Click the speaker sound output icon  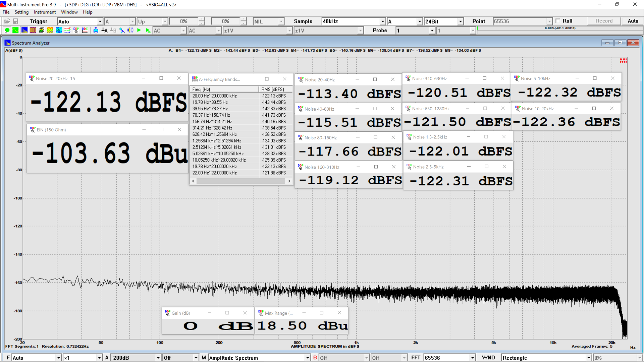click(130, 31)
